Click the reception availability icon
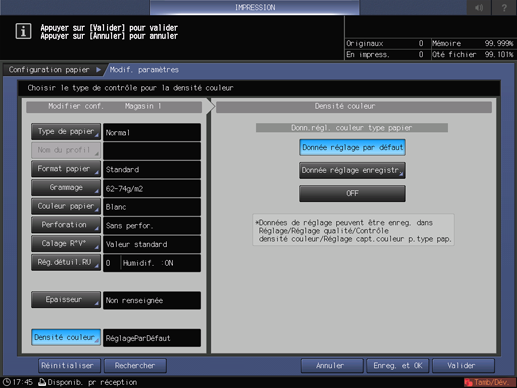Image resolution: width=517 pixels, height=388 pixels. (42, 382)
